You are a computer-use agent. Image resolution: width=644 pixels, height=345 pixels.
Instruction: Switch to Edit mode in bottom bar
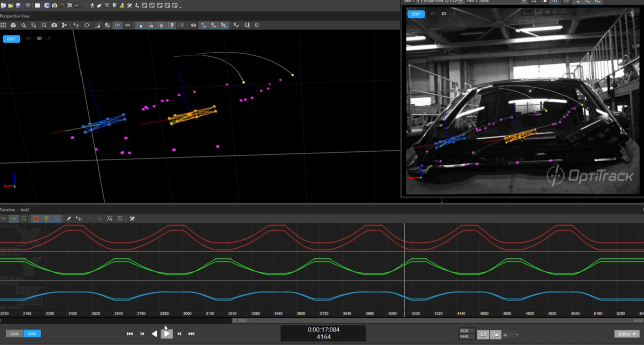pyautogui.click(x=32, y=334)
